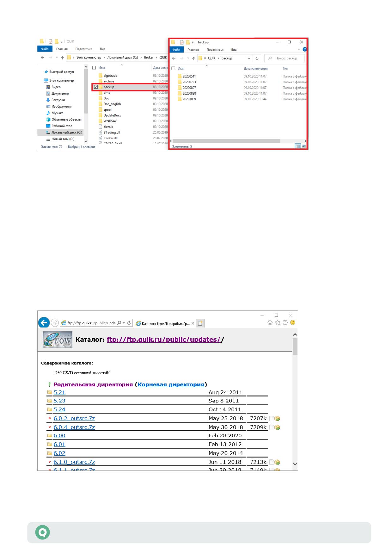
Task: Open Файл tab in QUIK window
Action: point(45,49)
